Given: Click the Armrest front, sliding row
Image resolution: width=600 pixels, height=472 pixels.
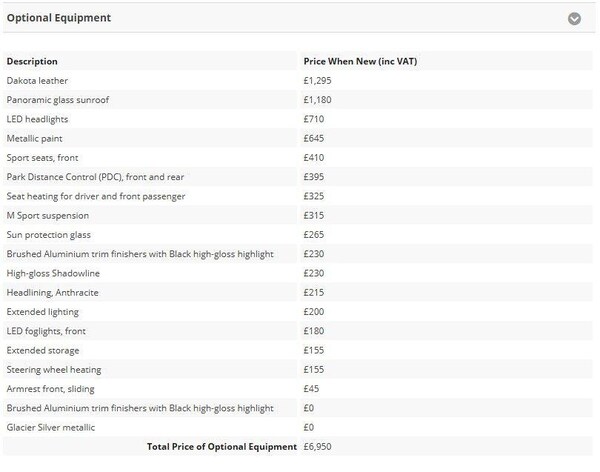Looking at the screenshot, I should (x=51, y=389).
